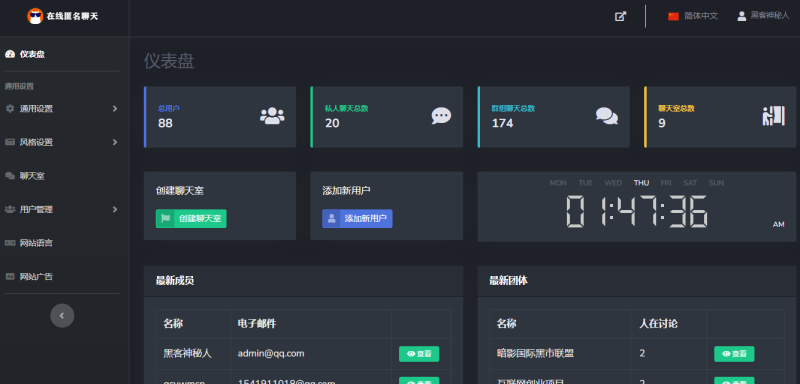Click the room icon on 聊天室总数 card
The height and width of the screenshot is (384, 800).
pos(773,116)
